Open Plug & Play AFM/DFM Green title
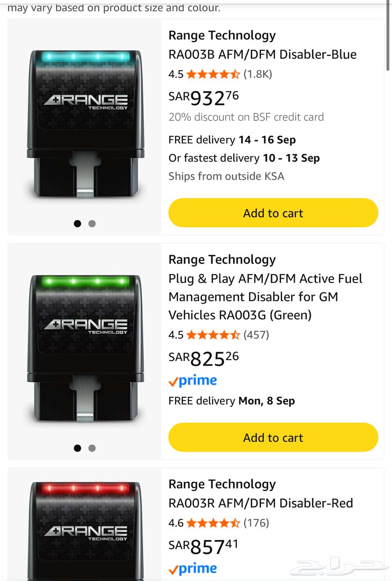The image size is (392, 581). [x=265, y=297]
